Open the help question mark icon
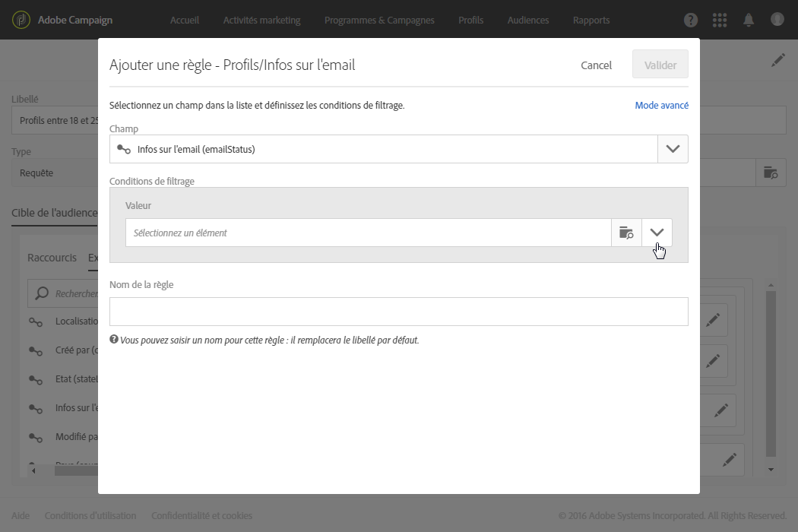798x532 pixels. coord(691,21)
